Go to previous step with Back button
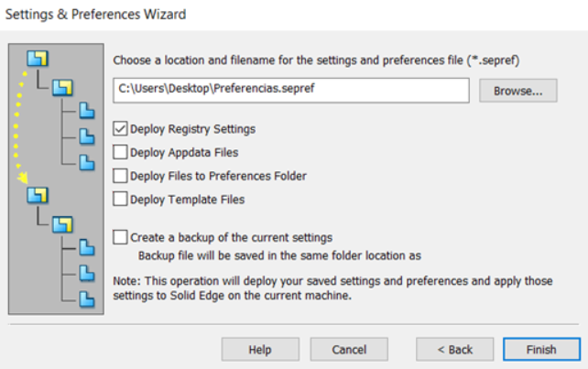This screenshot has width=588, height=369. pos(454,349)
